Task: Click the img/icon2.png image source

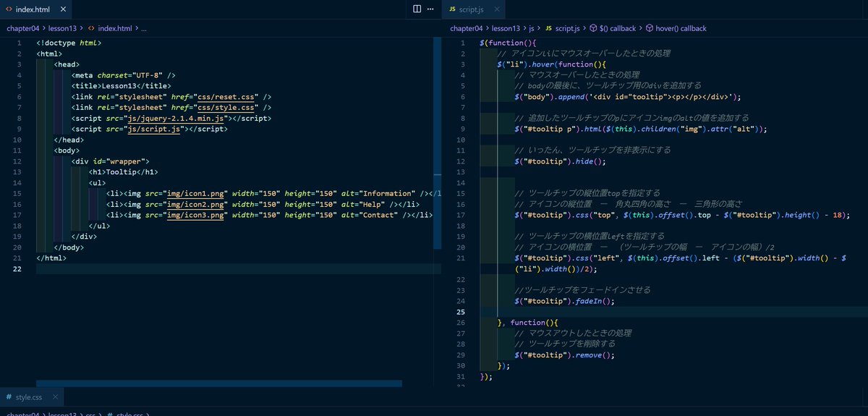Action: tap(196, 204)
